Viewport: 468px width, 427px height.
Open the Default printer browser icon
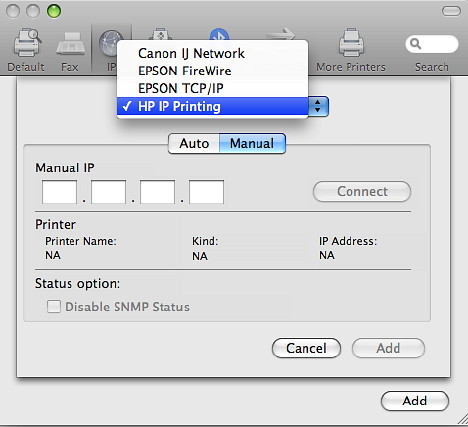tap(27, 43)
